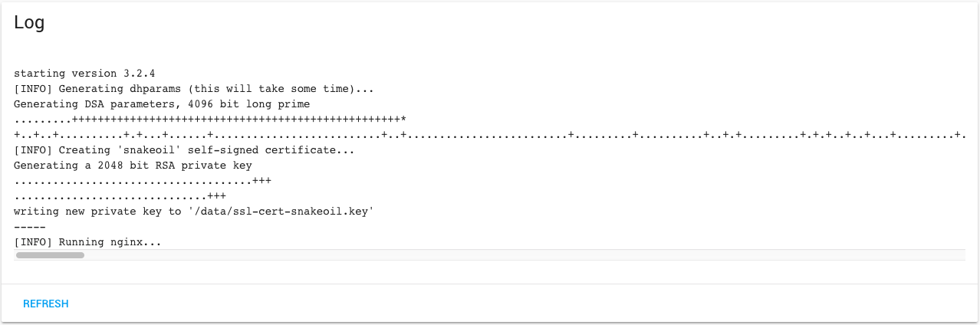980x325 pixels.
Task: Click the dashes separator line in log
Action: [30, 227]
